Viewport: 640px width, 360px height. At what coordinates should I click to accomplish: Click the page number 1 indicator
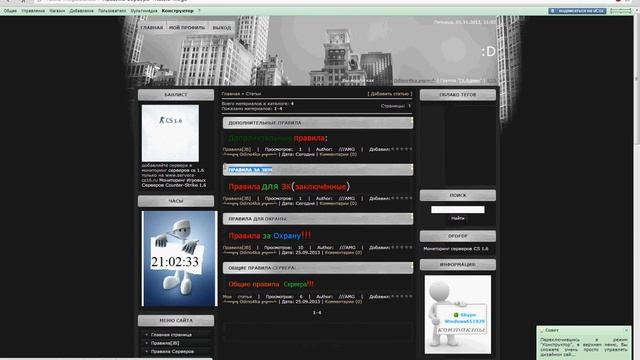[409, 106]
